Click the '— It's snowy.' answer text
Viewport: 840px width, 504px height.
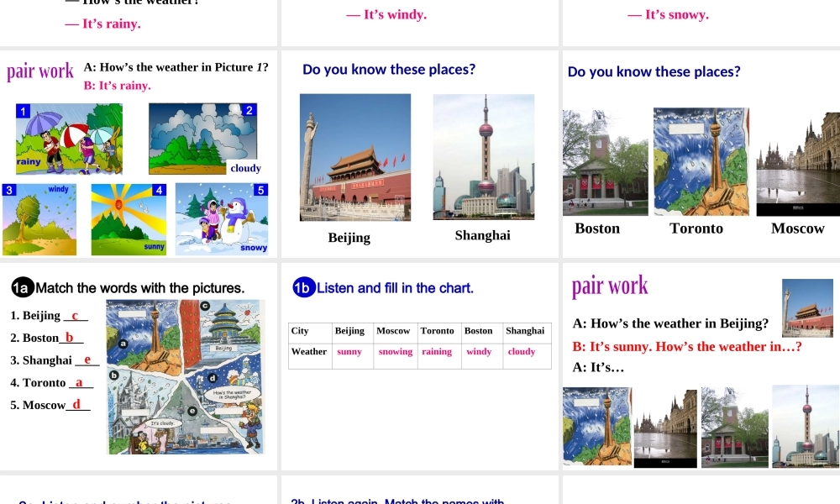[x=668, y=14]
